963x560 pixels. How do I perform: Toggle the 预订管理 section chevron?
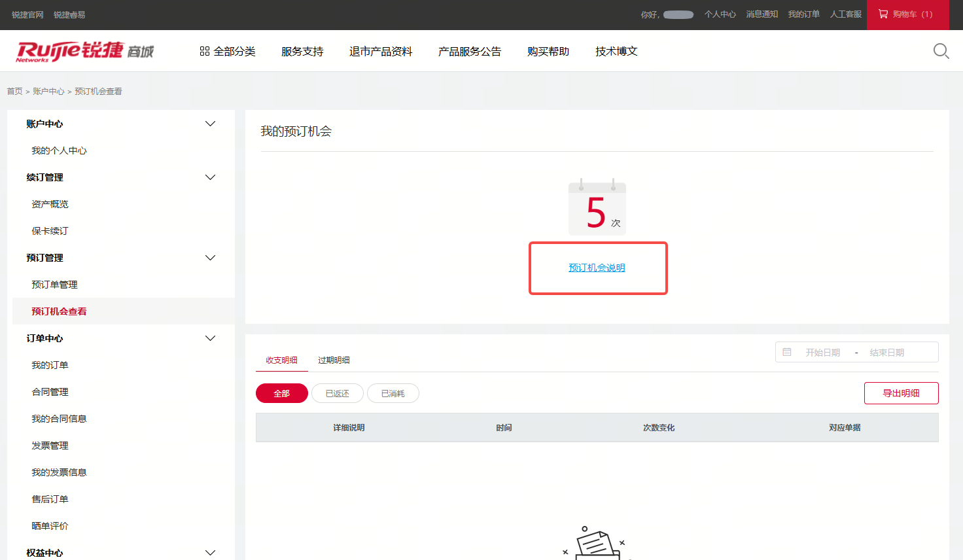point(210,258)
